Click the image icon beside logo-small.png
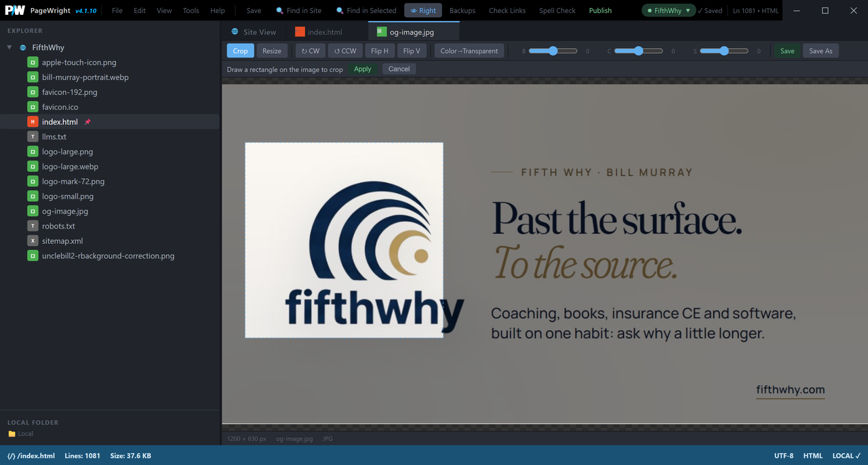868x465 pixels. coord(33,197)
